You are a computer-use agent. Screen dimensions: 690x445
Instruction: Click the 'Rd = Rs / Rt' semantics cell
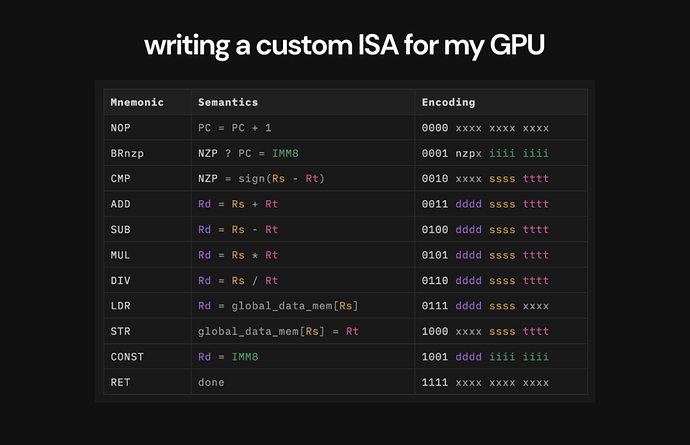(x=238, y=280)
